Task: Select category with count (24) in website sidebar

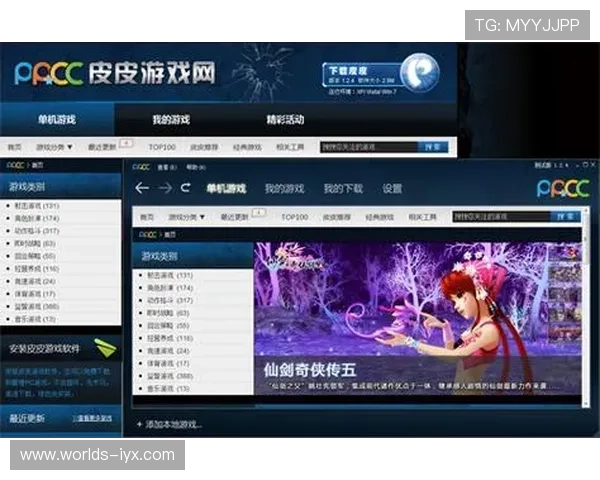Action: coord(35,281)
